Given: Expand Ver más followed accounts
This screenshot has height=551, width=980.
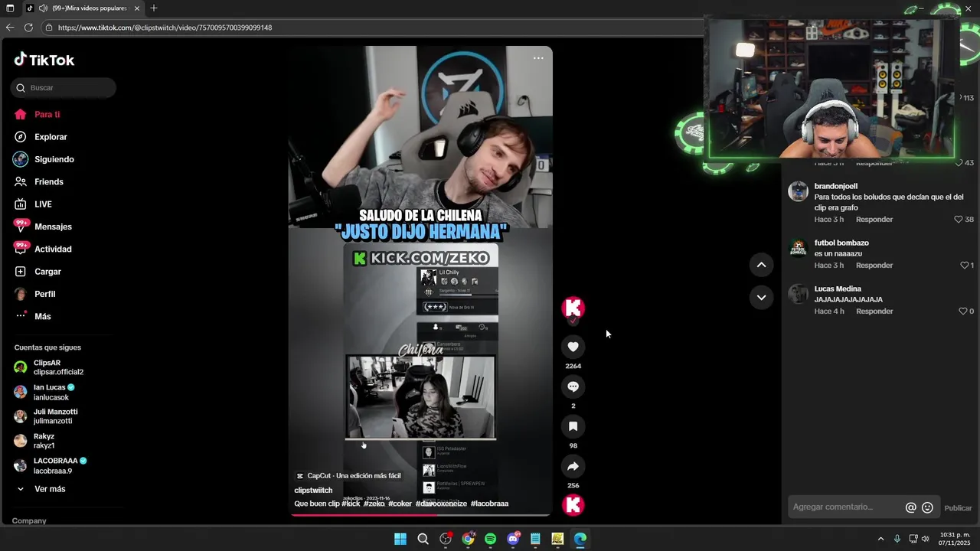Looking at the screenshot, I should pos(49,489).
